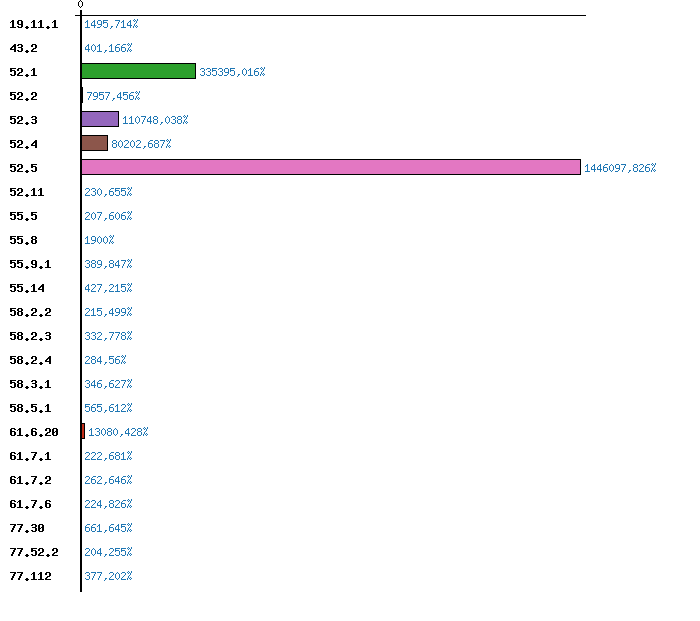Click the 1495,714% value for 19.11.1
700x621 pixels.
coord(111,24)
